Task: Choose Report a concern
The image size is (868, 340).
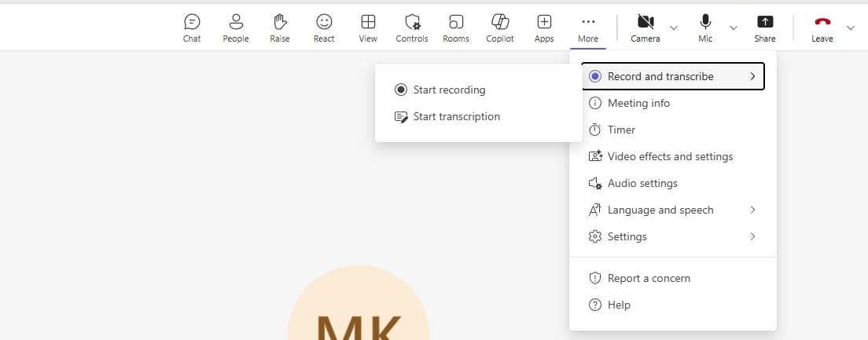Action: click(x=673, y=278)
